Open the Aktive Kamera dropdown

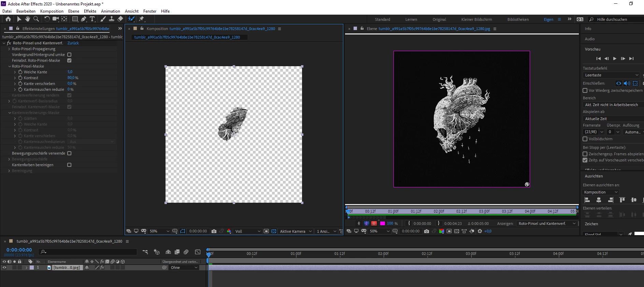tap(296, 231)
